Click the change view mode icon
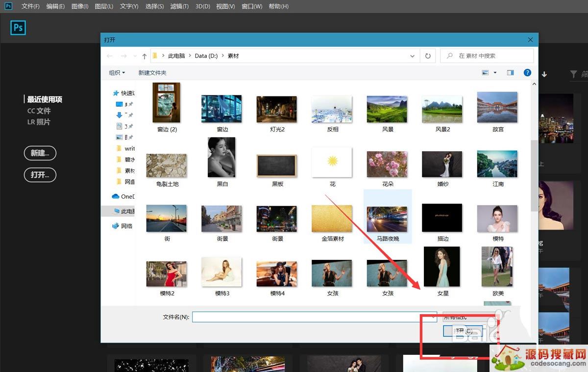The image size is (588, 372). pos(486,72)
